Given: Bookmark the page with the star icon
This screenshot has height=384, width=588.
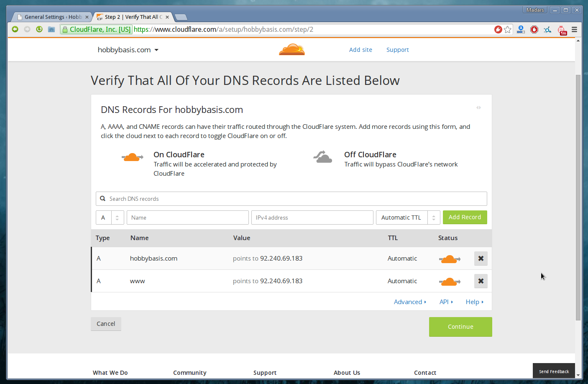Looking at the screenshot, I should click(x=508, y=29).
